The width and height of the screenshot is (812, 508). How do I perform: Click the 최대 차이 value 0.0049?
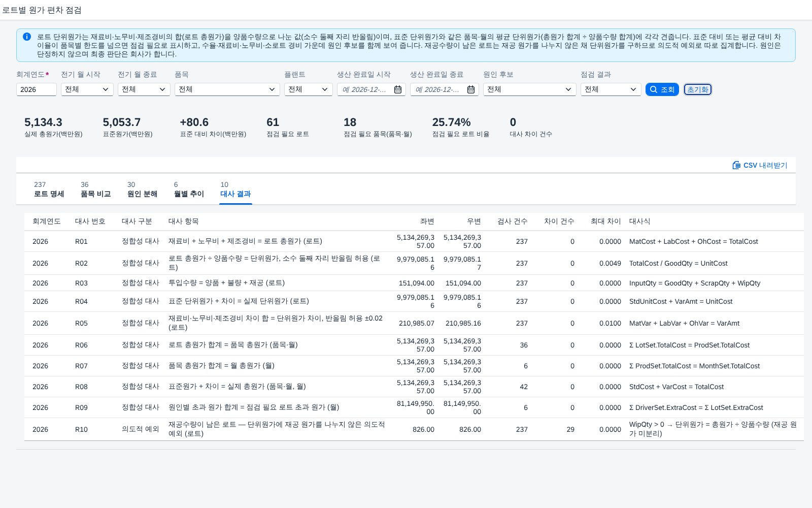610,263
